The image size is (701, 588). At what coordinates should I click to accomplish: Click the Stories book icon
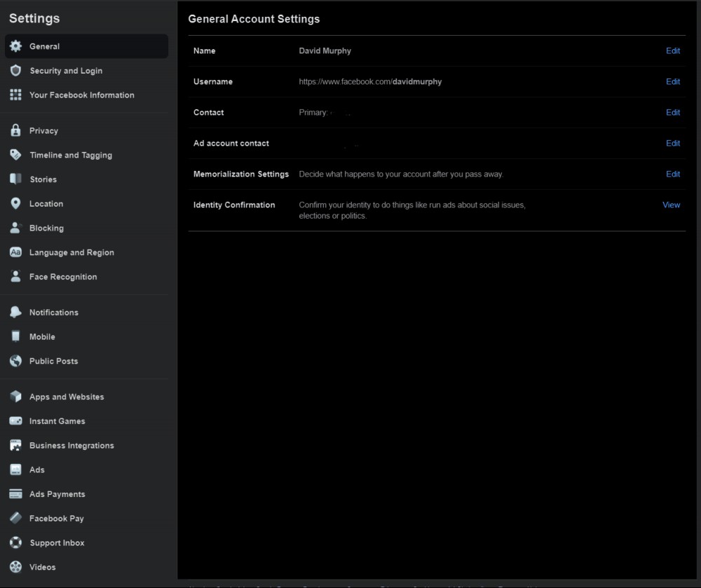coord(15,179)
